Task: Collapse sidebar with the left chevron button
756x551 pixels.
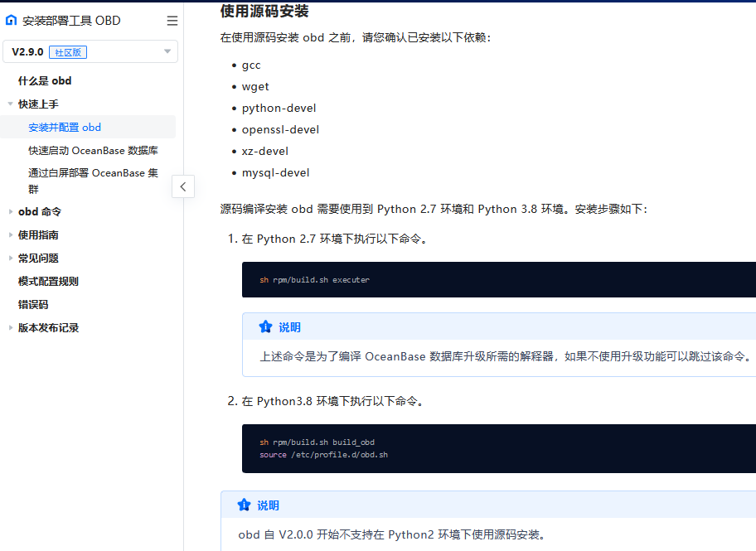Action: 183,186
